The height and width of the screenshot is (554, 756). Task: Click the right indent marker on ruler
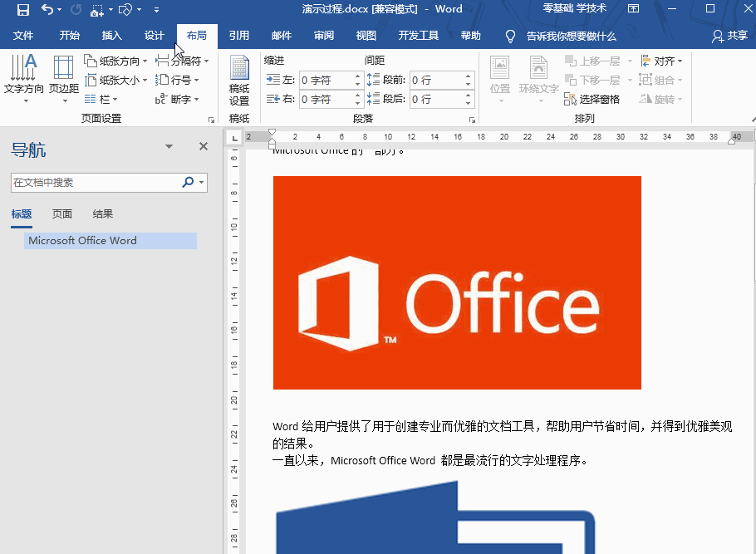(731, 141)
